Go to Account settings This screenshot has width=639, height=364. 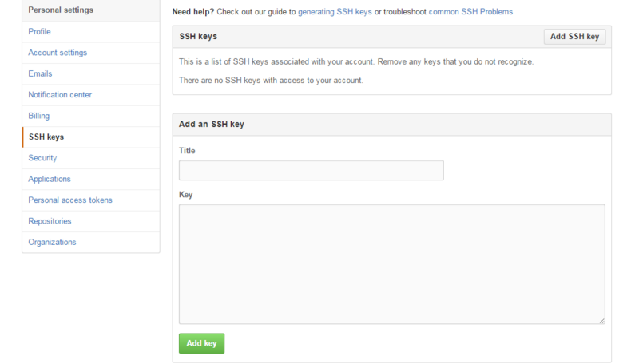point(58,53)
